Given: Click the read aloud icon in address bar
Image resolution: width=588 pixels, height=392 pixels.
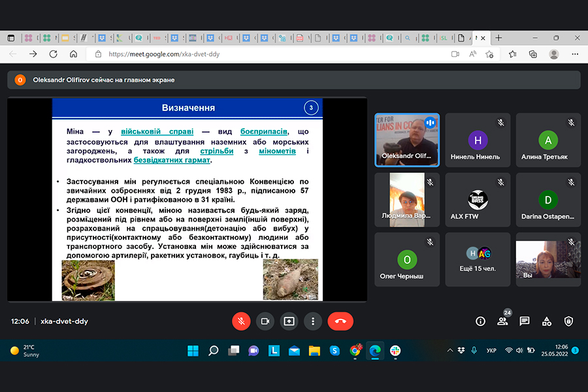Looking at the screenshot, I should point(472,54).
